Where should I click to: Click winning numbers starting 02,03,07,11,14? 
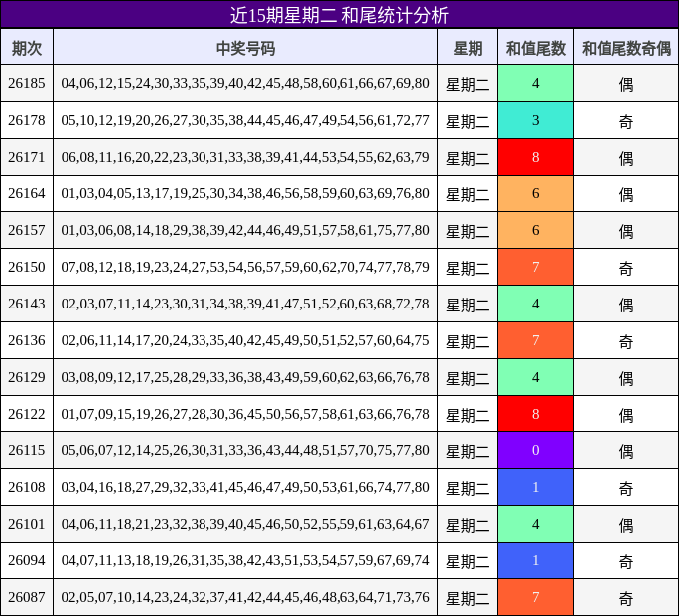[x=245, y=304]
